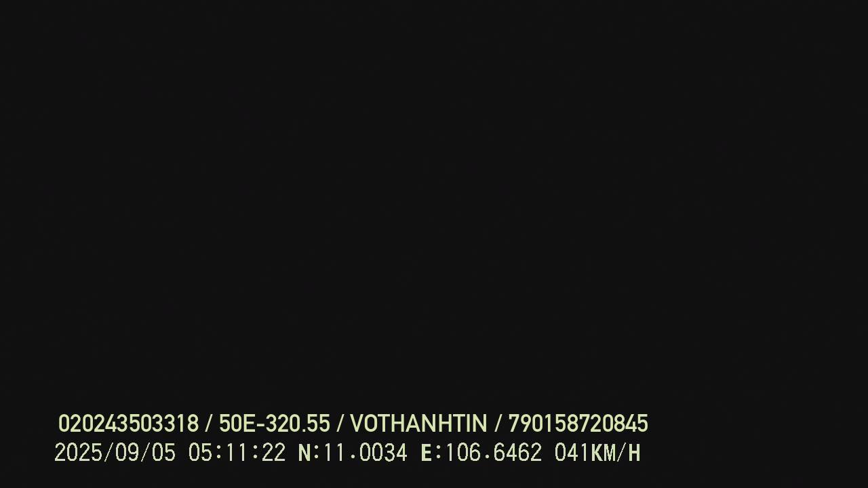Click the device ID 020243503318 overlay text
This screenshot has width=868, height=488.
click(128, 424)
